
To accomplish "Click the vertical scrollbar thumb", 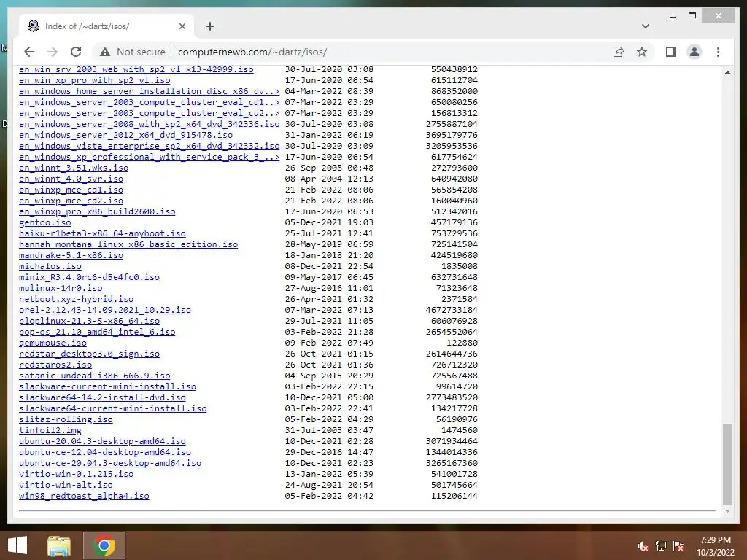I will (727, 463).
